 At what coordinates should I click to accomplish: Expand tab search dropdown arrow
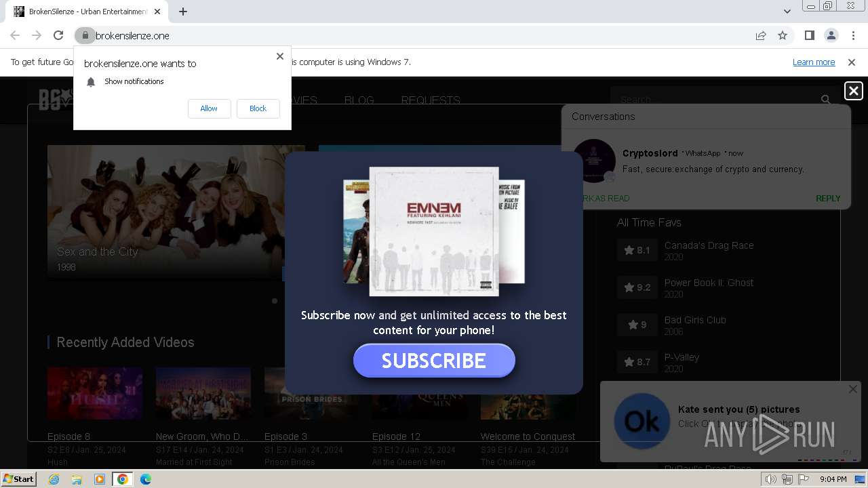(x=787, y=12)
